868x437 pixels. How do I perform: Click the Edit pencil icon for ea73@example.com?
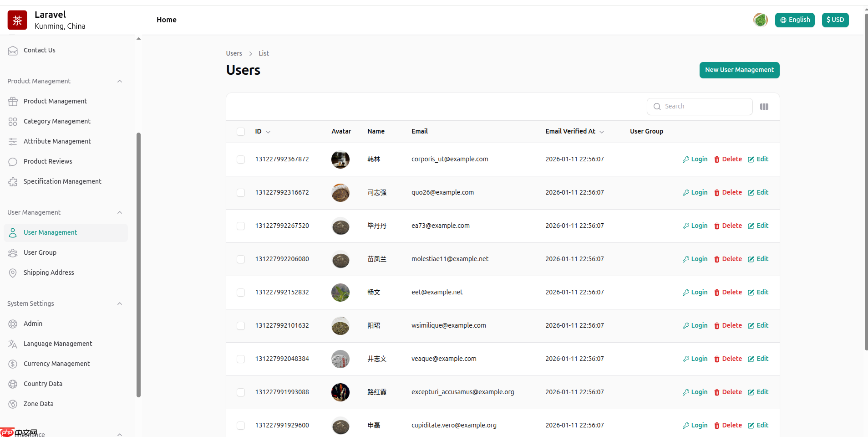pos(751,226)
